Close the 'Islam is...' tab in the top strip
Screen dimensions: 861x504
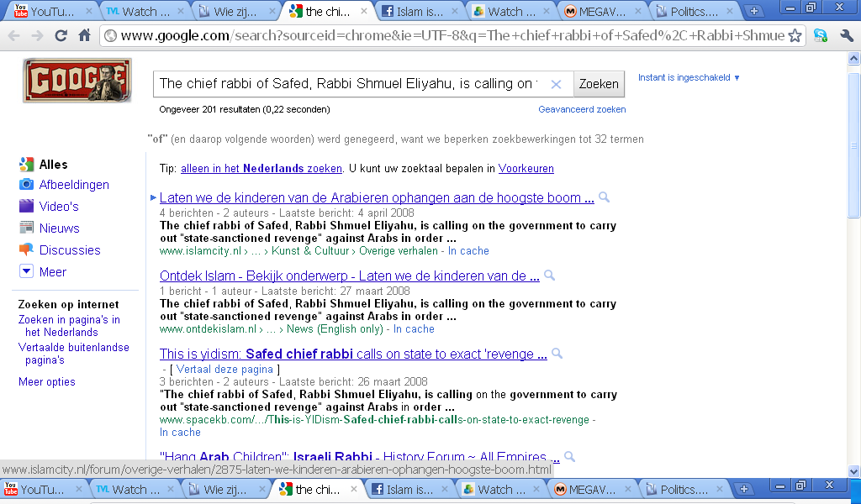(455, 11)
